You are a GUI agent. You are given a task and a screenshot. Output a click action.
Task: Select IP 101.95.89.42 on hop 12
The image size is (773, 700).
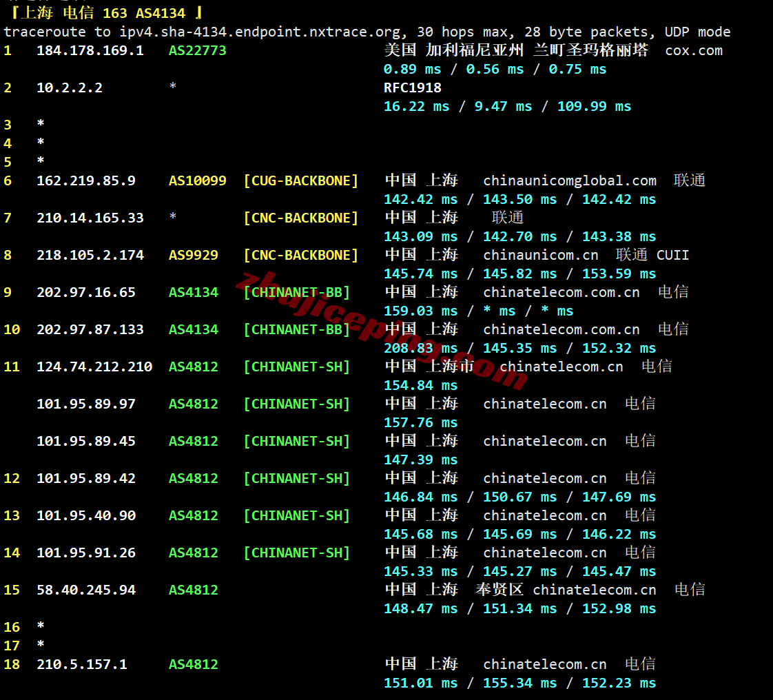tap(86, 479)
